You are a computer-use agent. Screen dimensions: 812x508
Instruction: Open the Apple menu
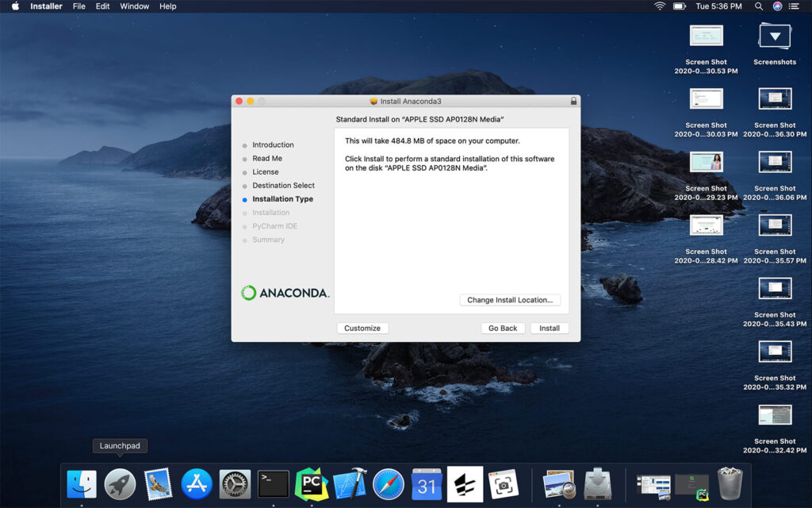tap(16, 6)
